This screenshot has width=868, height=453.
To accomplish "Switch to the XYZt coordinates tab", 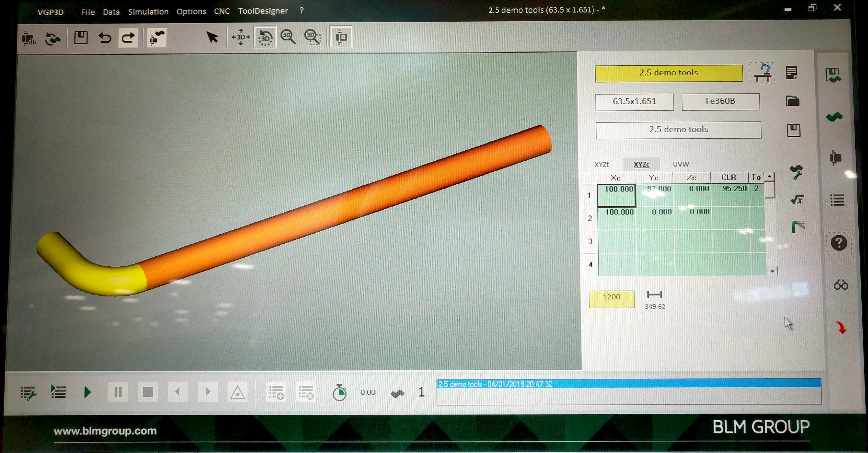I will pos(602,165).
